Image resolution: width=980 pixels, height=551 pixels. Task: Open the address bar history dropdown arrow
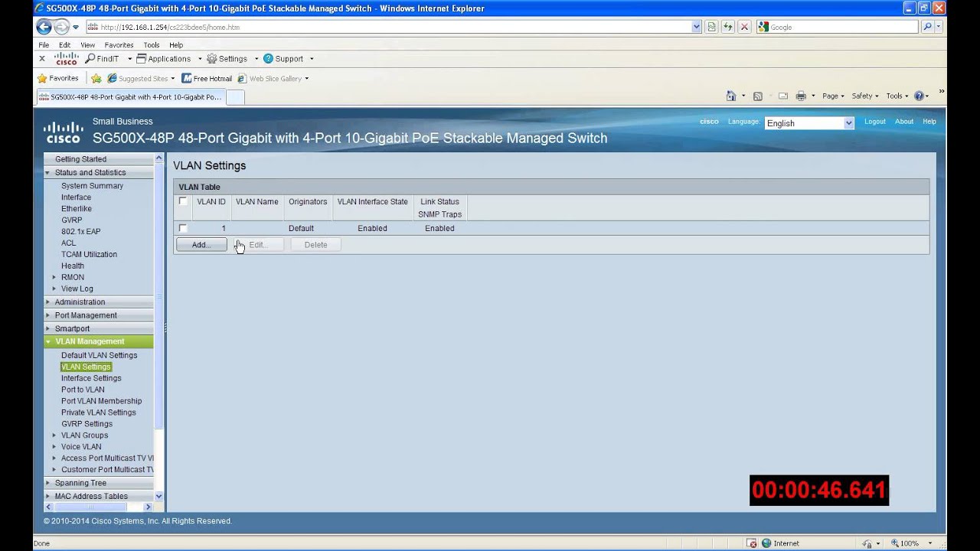click(x=696, y=27)
